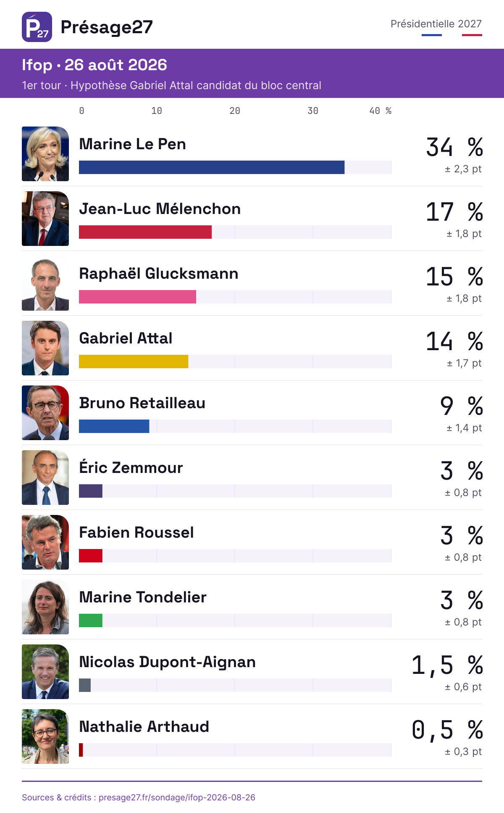
Task: Click the Ifop 26 août 2026 header title
Action: pyautogui.click(x=94, y=65)
